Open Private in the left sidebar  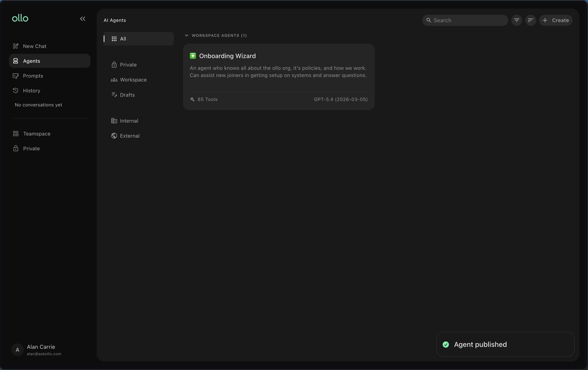(x=49, y=149)
